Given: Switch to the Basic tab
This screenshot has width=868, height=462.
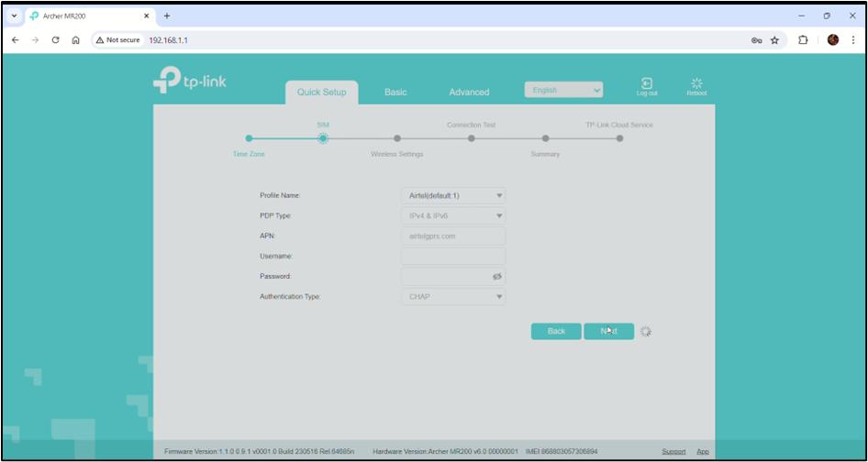Looking at the screenshot, I should [395, 93].
